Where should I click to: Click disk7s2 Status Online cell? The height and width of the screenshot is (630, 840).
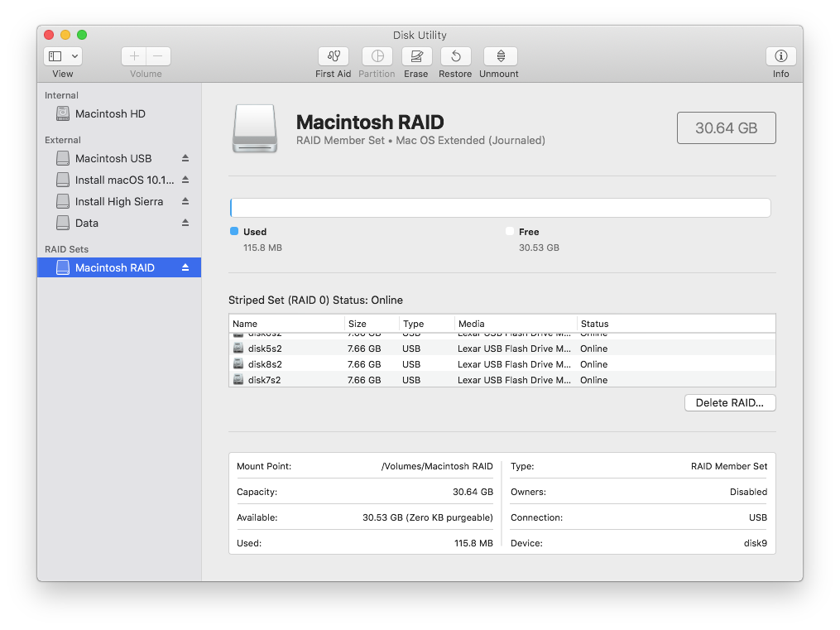pyautogui.click(x=594, y=380)
